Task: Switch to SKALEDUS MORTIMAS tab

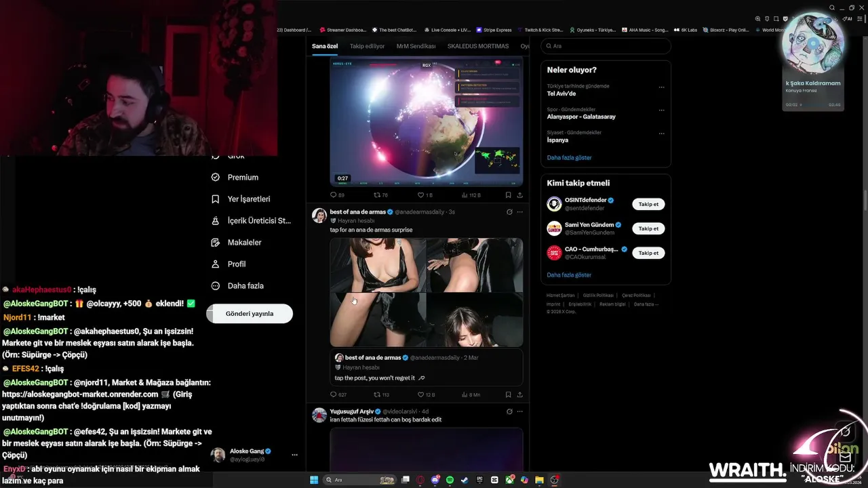Action: (478, 46)
